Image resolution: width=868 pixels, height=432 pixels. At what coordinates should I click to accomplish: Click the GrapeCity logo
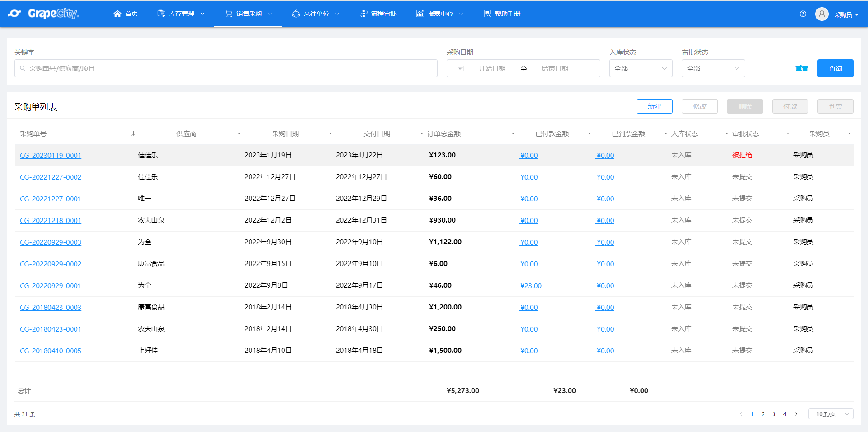tap(43, 14)
